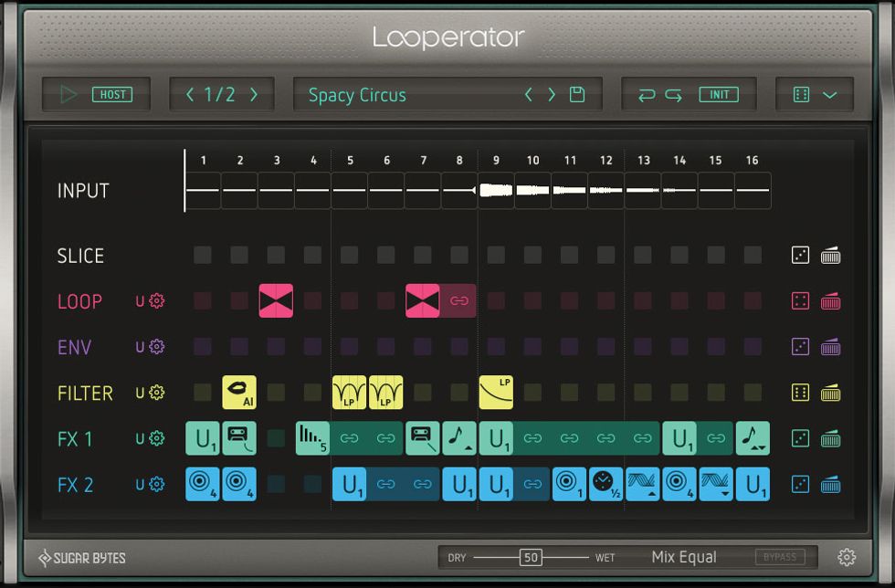Select FX 1 tape stop effect on step 2
The height and width of the screenshot is (588, 895).
point(239,438)
